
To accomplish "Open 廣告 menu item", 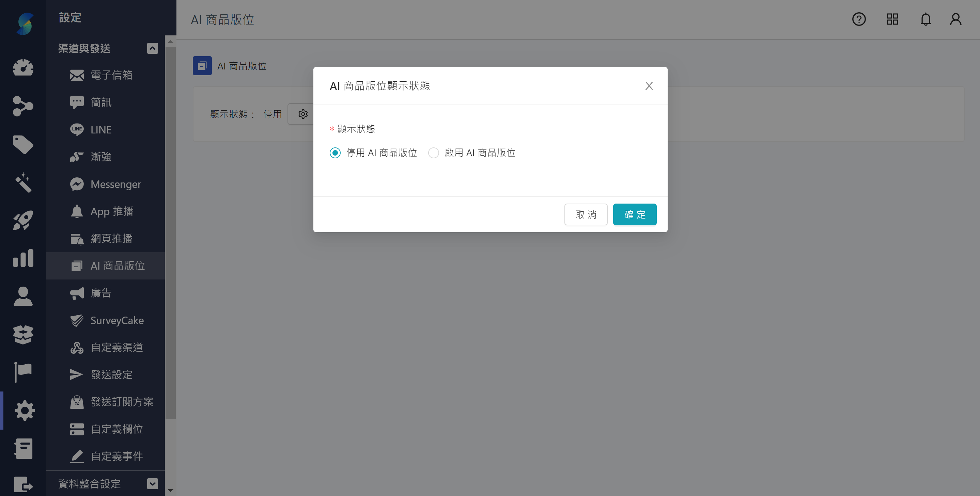I will [x=106, y=293].
